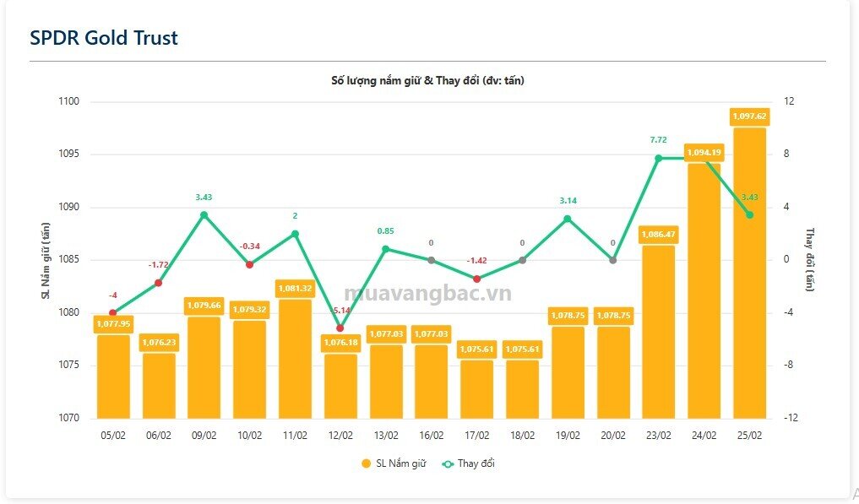Select the 12/02 bar labeled 1,076.18
Viewport: 859px width, 504px height.
[x=340, y=387]
